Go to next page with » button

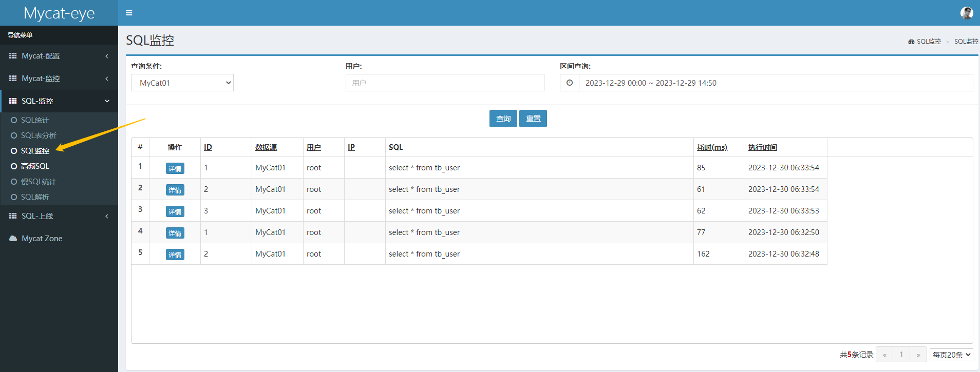(x=918, y=355)
